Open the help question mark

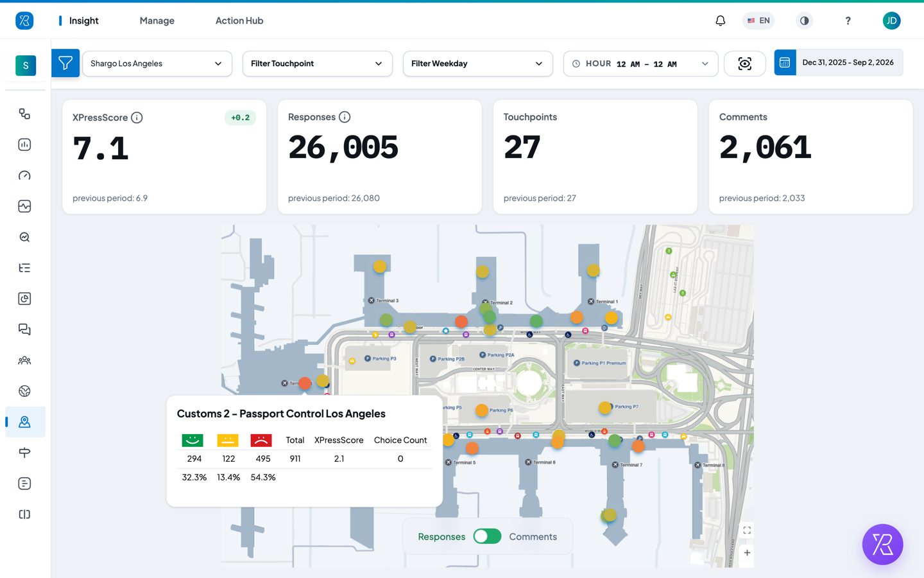848,21
